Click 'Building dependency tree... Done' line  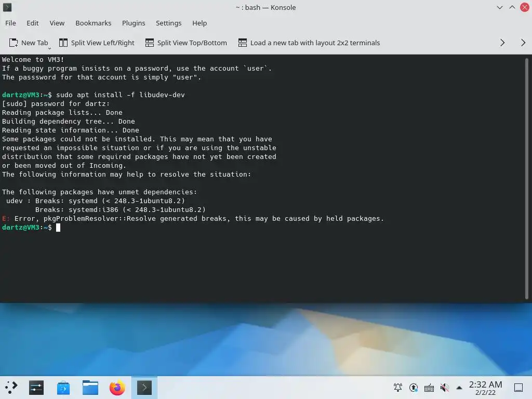(69, 121)
